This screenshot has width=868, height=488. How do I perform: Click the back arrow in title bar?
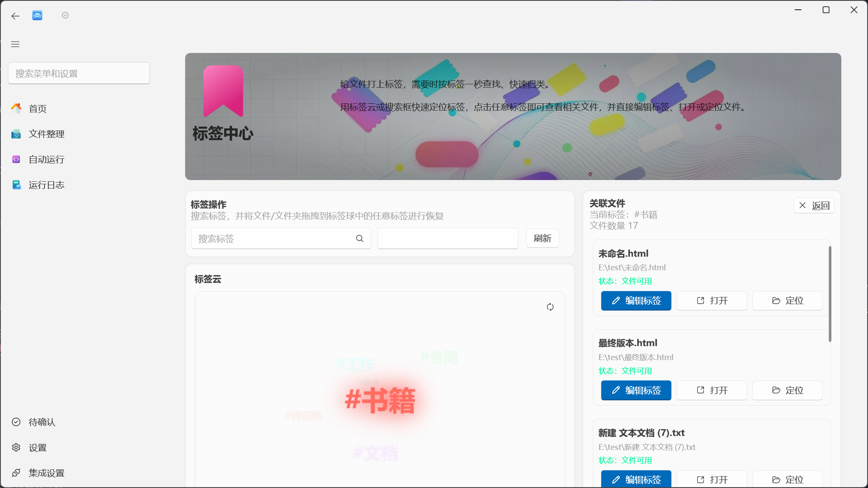coord(16,16)
